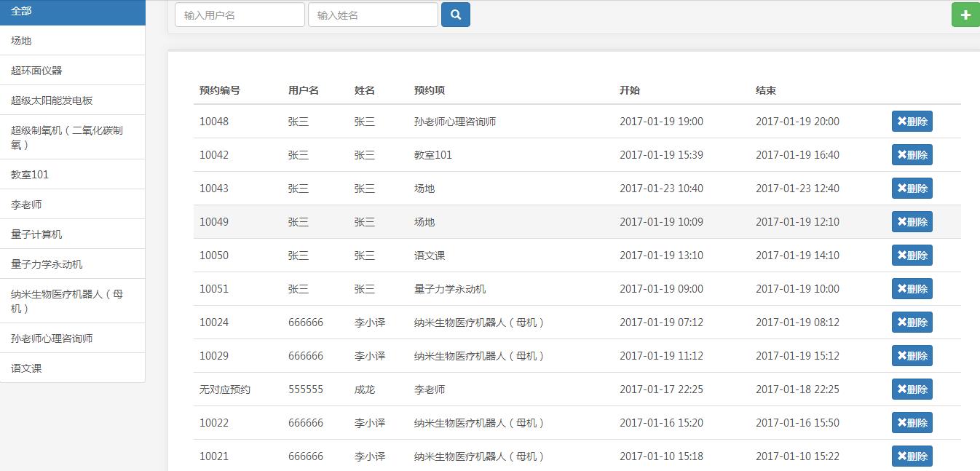This screenshot has width=980, height=471.
Task: Click the 场地 cell in row 10049
Action: (x=424, y=222)
